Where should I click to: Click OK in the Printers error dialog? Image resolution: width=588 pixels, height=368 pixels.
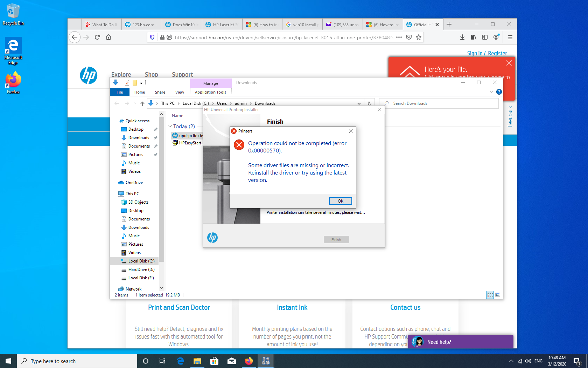click(340, 201)
